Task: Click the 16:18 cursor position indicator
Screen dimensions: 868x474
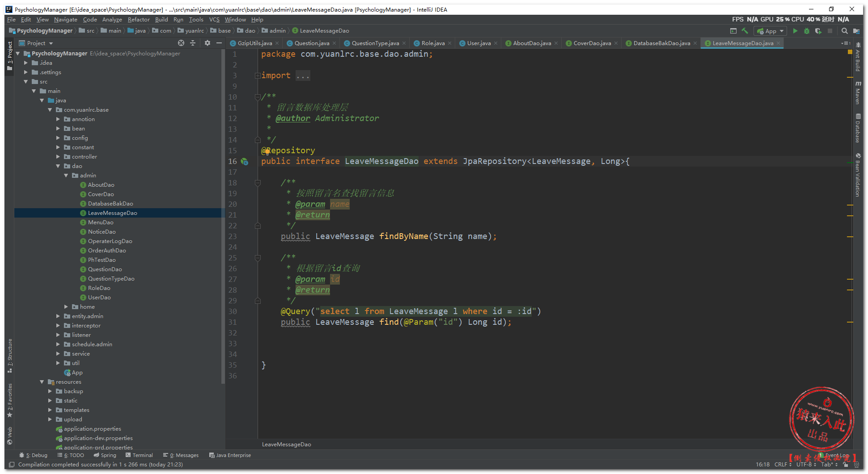Action: (x=762, y=465)
